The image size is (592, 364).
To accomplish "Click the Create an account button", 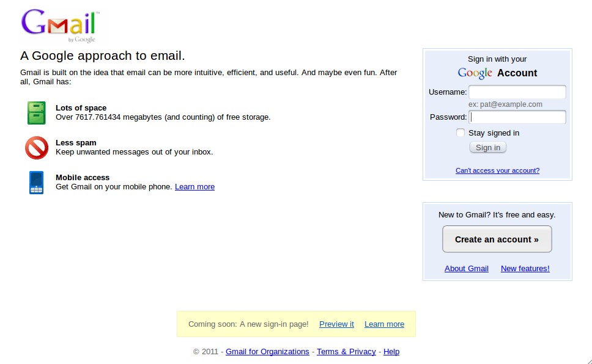I will (497, 239).
